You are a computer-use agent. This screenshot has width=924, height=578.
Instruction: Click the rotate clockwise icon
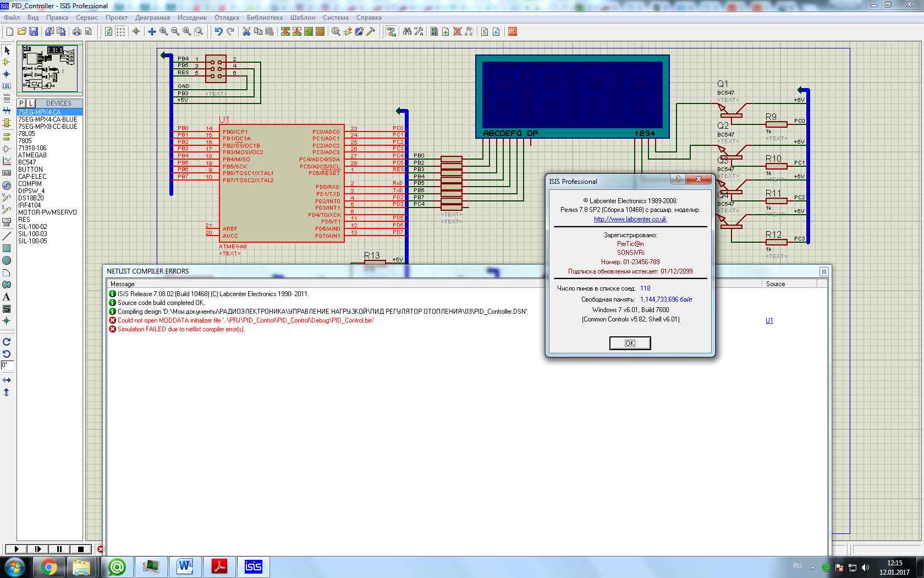pyautogui.click(x=7, y=342)
